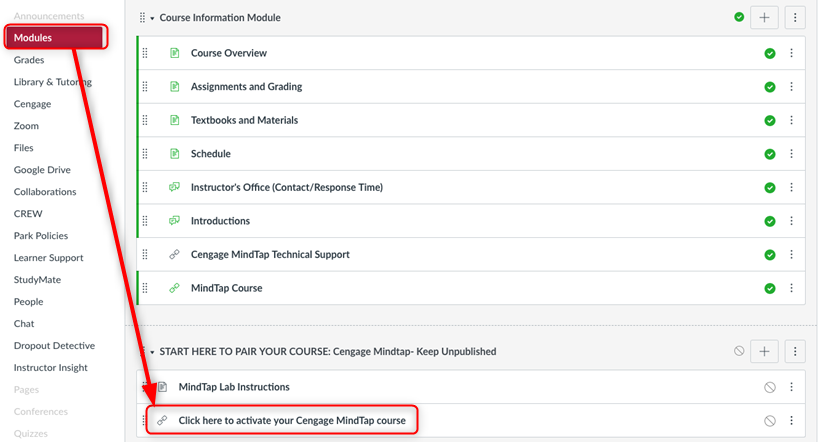826x442 pixels.
Task: Open the Announcements navigation link
Action: pyautogui.click(x=49, y=16)
